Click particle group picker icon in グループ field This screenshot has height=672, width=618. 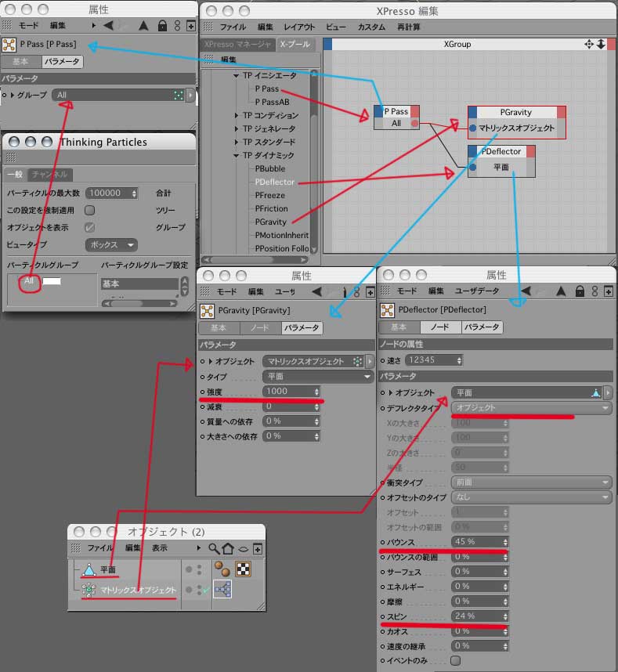(x=179, y=95)
